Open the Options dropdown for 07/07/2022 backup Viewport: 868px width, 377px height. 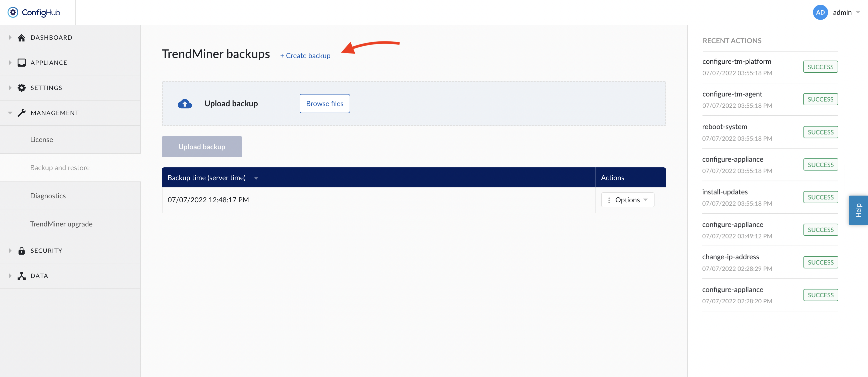point(628,200)
